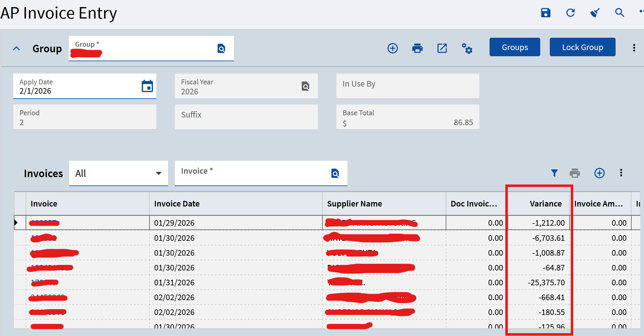Print the group using the printer icon
Image resolution: width=644 pixels, height=336 pixels.
click(417, 48)
